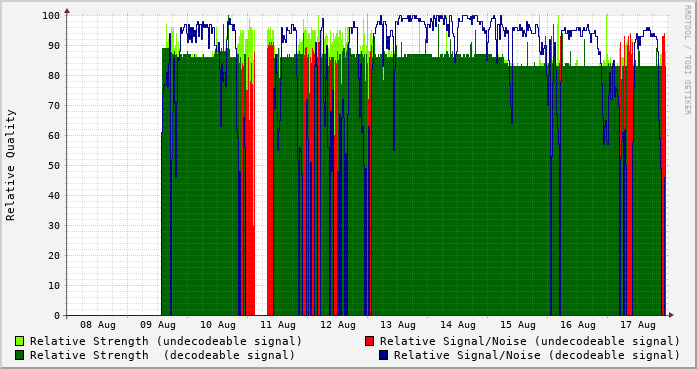This screenshot has width=697, height=369.
Task: Click the red undecodeable Signal/Noise swatch
Action: tap(369, 341)
